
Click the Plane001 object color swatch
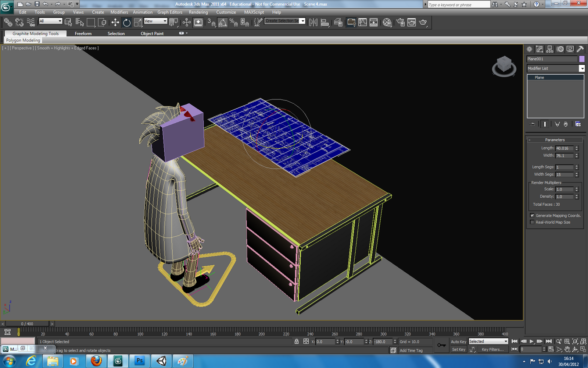[582, 59]
